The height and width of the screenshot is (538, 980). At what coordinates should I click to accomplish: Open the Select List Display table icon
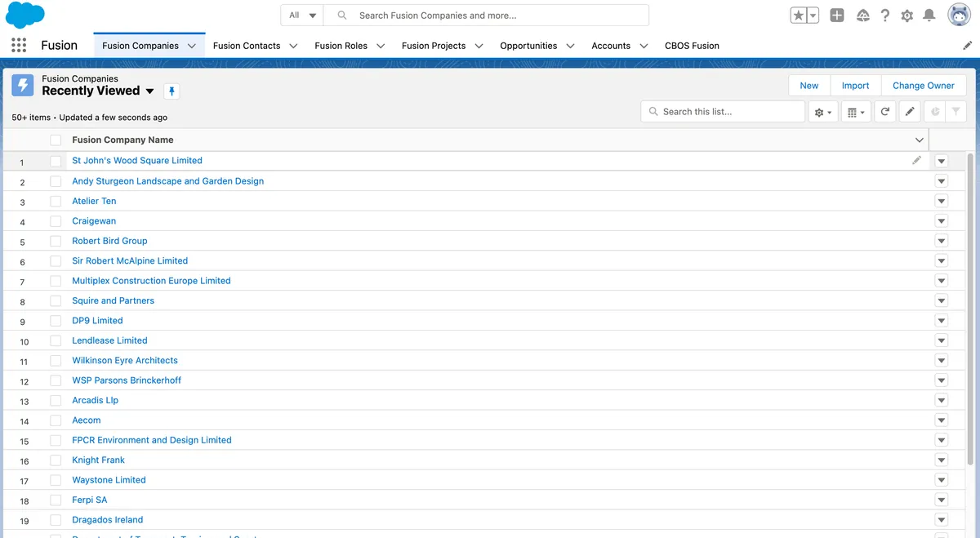856,112
